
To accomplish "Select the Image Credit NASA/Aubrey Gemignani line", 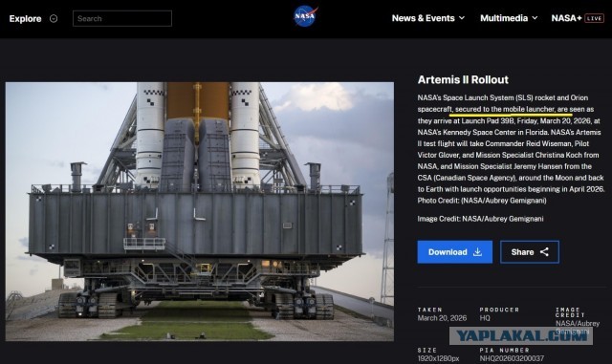I will [480, 219].
